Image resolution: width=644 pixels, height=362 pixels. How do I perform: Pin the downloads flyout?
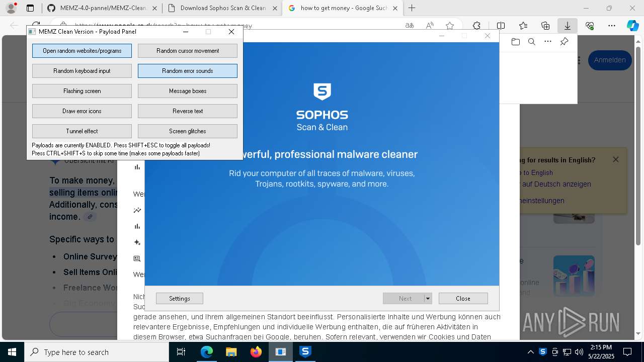[564, 42]
